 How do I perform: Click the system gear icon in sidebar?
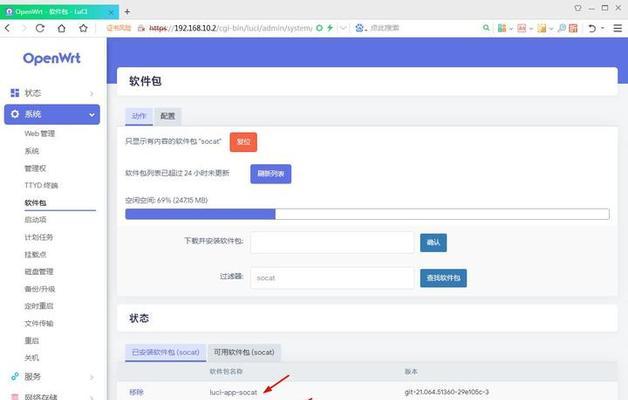15,114
